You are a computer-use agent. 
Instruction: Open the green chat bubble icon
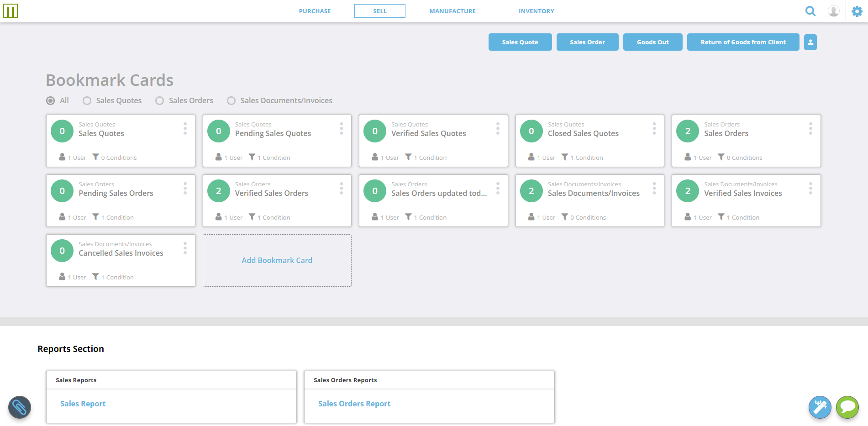click(847, 407)
